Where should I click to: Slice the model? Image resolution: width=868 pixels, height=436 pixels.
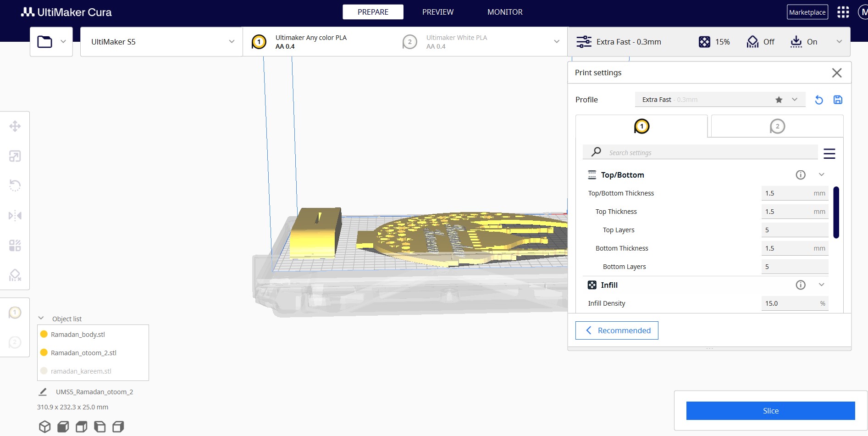pyautogui.click(x=770, y=411)
